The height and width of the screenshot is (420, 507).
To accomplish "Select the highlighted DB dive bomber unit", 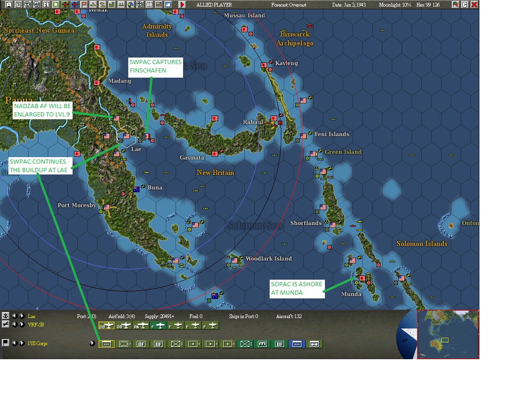I will (107, 326).
